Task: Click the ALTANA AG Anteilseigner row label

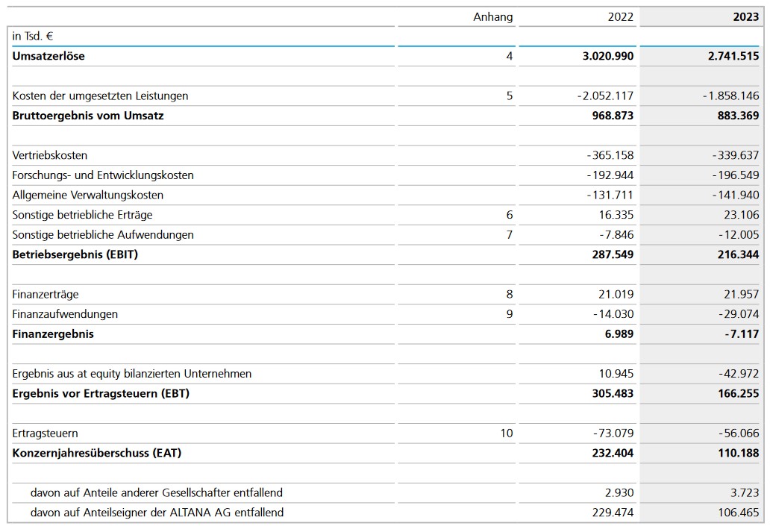Action: pyautogui.click(x=157, y=513)
